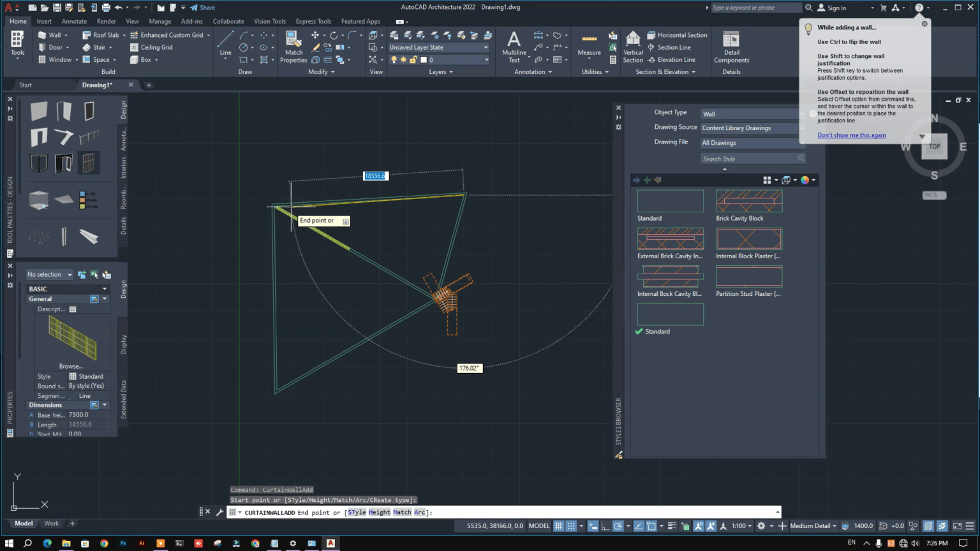The width and height of the screenshot is (980, 551).
Task: Toggle object snap in the status bar
Action: [x=651, y=525]
